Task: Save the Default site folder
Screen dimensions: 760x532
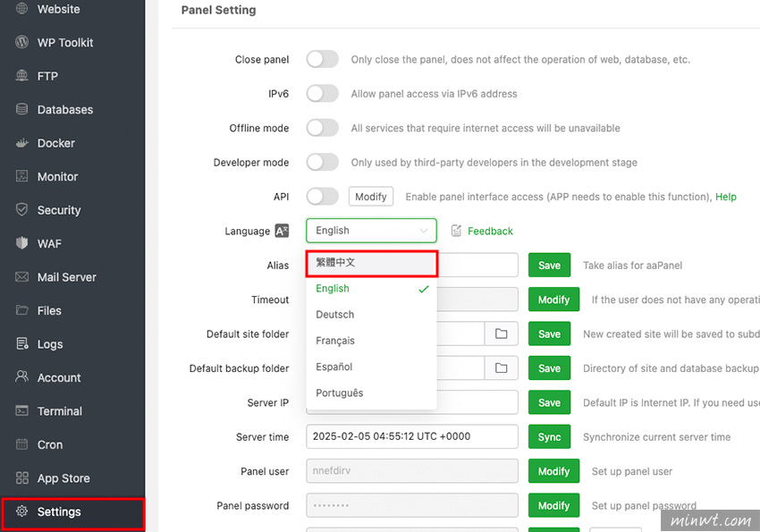Action: 549,334
